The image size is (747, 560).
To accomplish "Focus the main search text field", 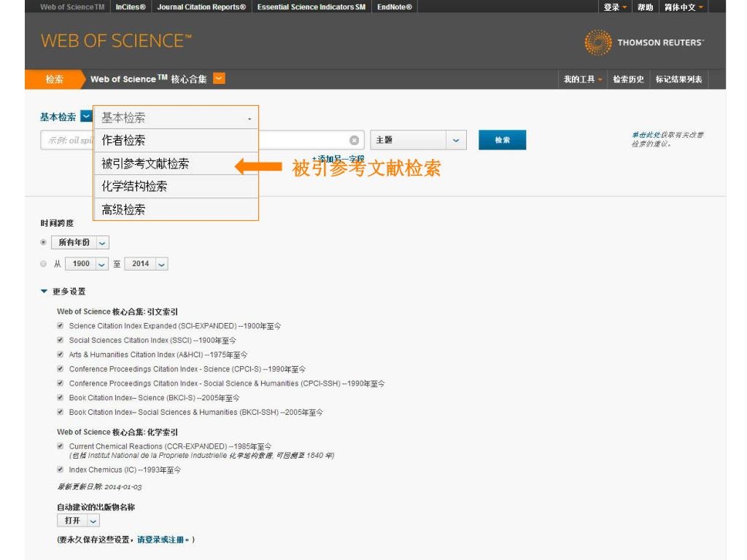I will [x=203, y=140].
